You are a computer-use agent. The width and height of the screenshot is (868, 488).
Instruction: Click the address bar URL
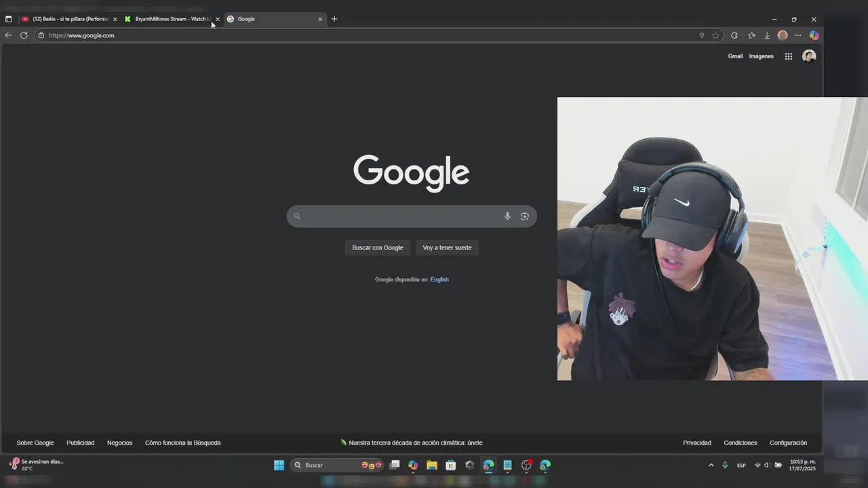tap(81, 35)
